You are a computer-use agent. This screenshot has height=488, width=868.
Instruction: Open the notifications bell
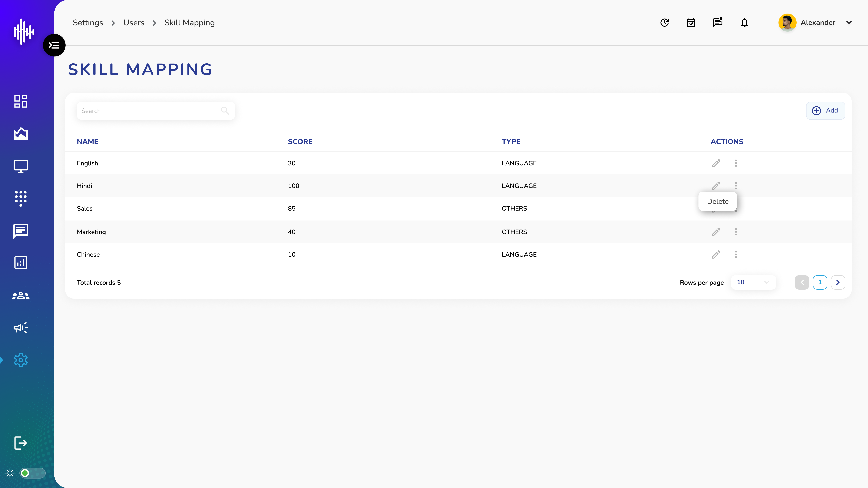click(x=744, y=23)
